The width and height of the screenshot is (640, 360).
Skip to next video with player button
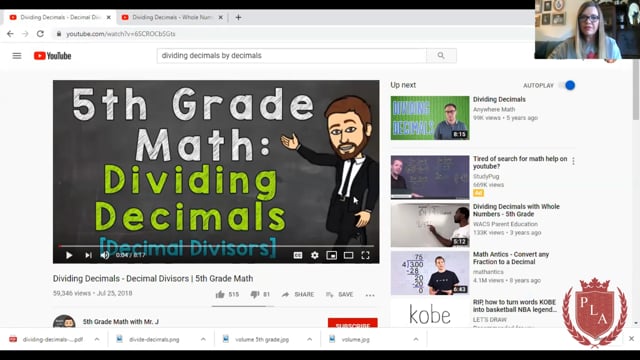point(88,255)
